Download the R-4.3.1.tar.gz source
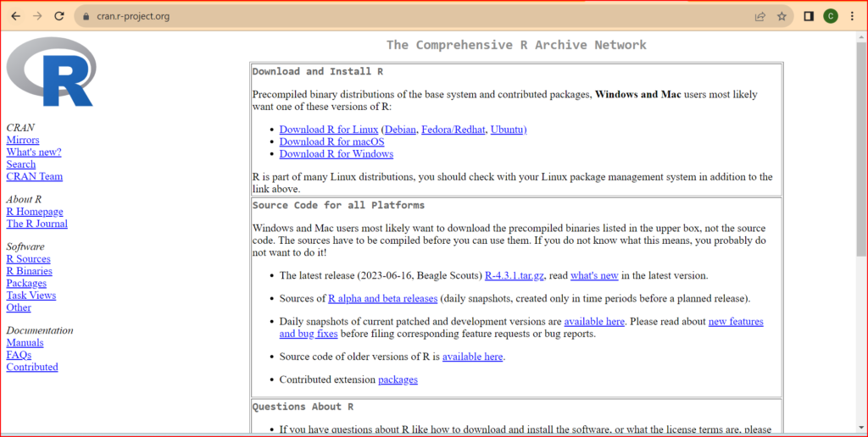This screenshot has height=437, width=868. pos(515,275)
